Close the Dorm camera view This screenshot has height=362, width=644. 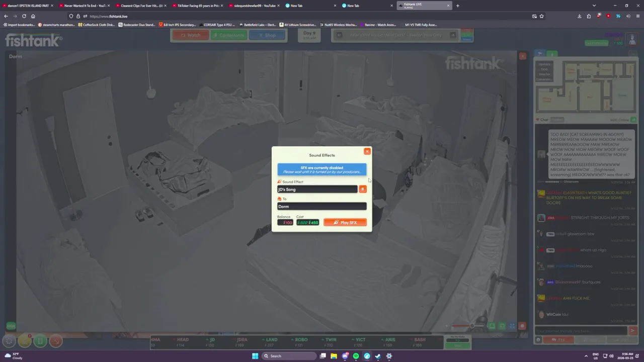coord(522,56)
